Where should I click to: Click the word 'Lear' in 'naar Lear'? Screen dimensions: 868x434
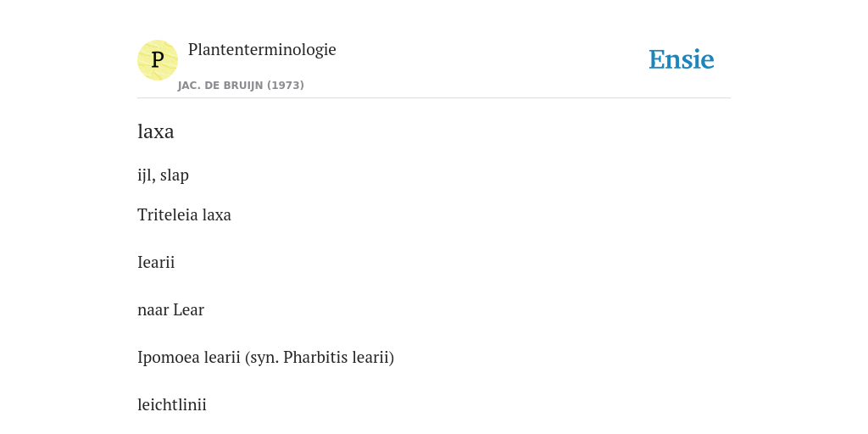[x=188, y=310]
